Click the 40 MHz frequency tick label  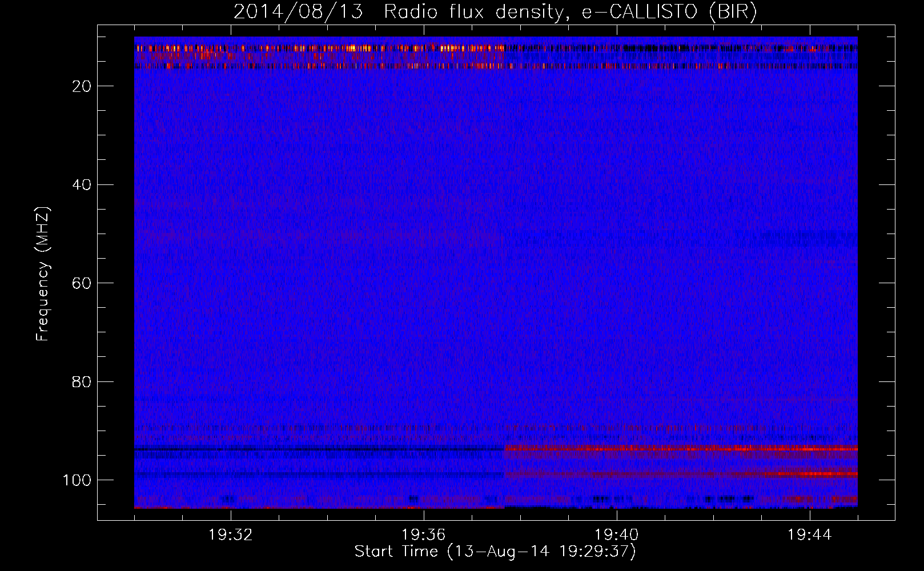click(82, 185)
